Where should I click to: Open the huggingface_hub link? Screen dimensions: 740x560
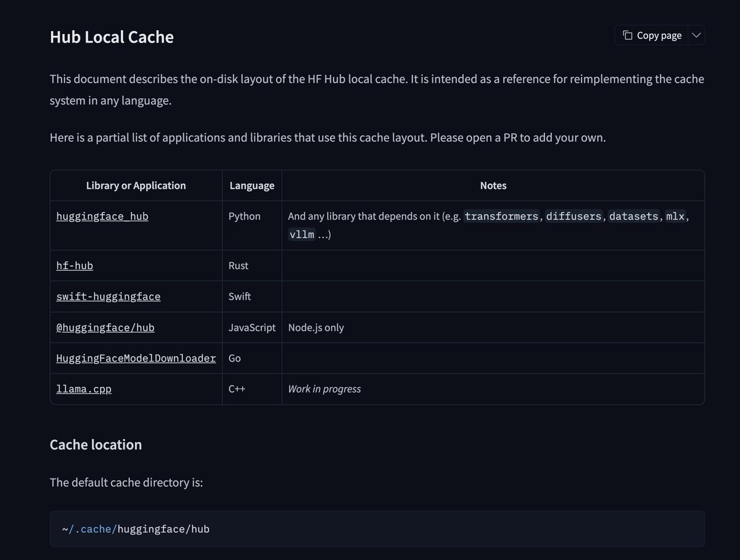pos(102,216)
